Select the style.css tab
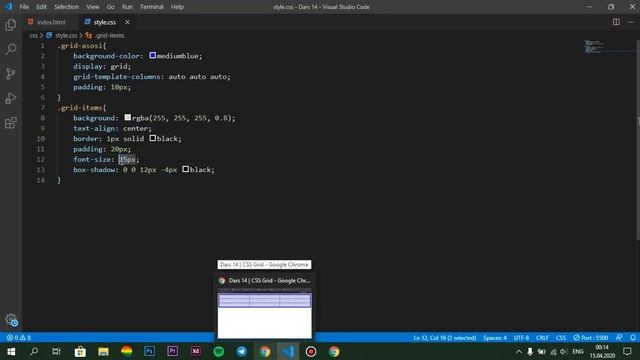Screen dimensions: 640x360 coord(104,22)
